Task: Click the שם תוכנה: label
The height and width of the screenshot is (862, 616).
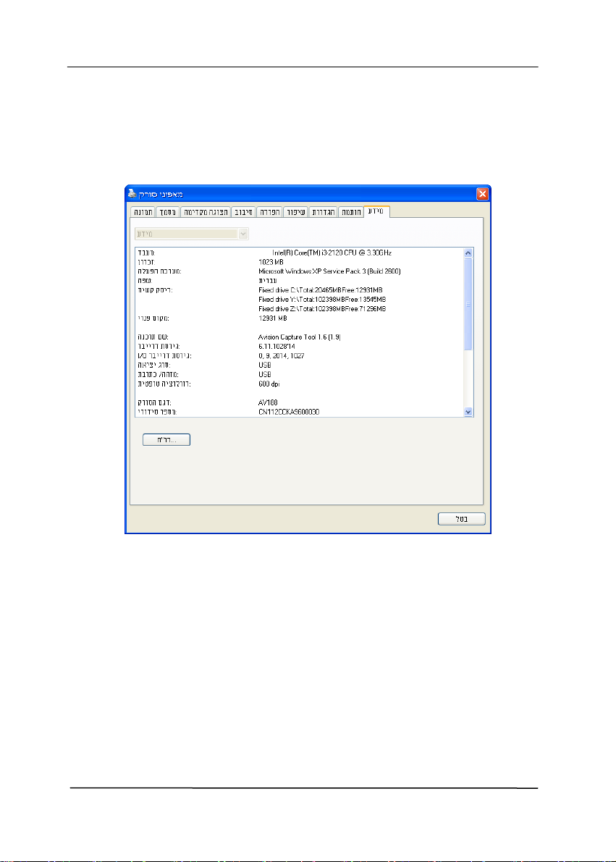Action: tap(153, 337)
